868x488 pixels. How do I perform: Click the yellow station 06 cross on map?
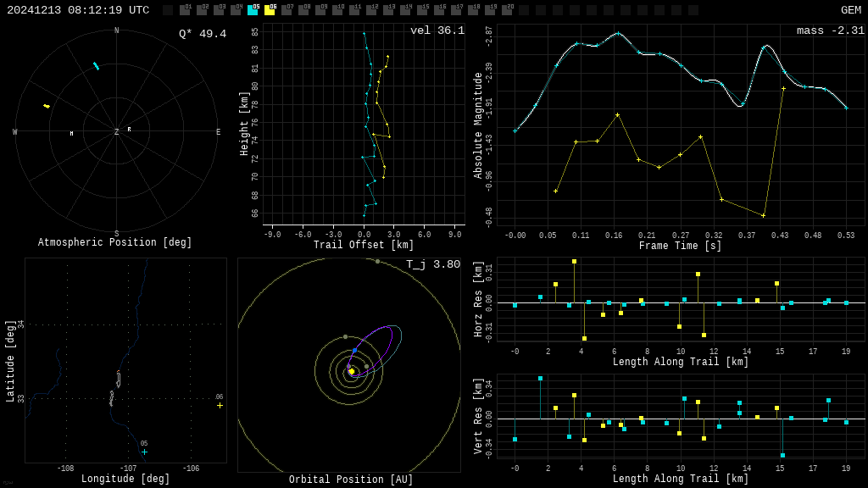click(220, 405)
